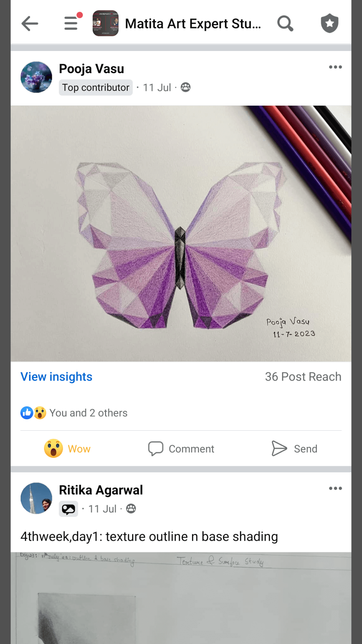The height and width of the screenshot is (644, 362).
Task: Open the butterfly drawing image
Action: coord(181,233)
